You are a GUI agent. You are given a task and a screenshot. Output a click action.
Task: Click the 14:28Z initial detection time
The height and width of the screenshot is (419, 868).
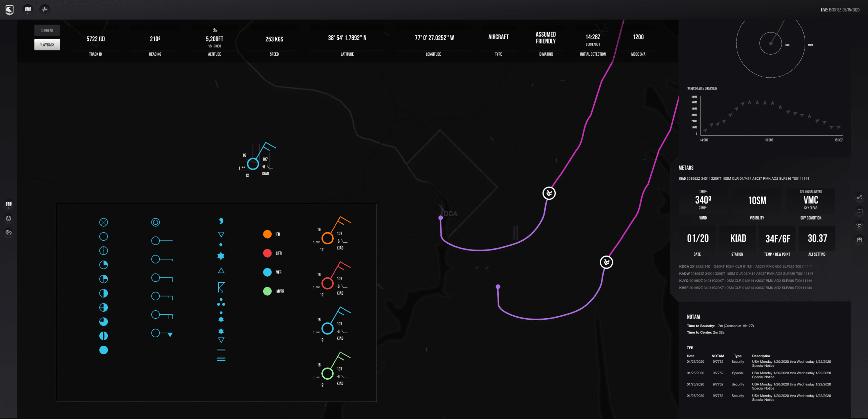point(593,37)
